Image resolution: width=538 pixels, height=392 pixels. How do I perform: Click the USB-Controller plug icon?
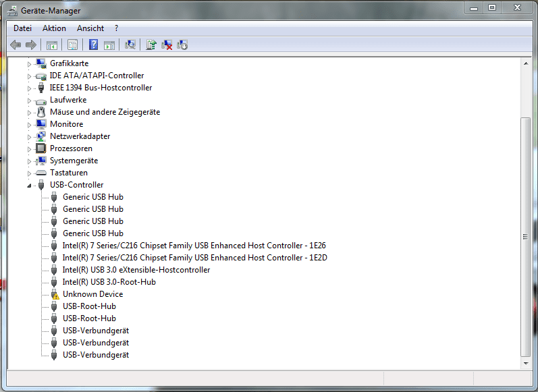pyautogui.click(x=41, y=185)
